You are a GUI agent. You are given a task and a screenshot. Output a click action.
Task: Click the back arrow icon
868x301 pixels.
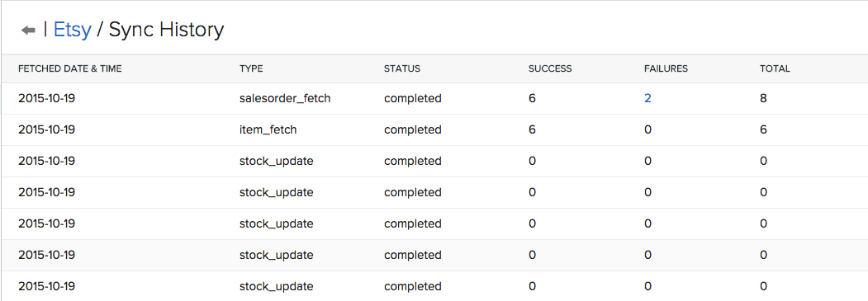tap(28, 30)
